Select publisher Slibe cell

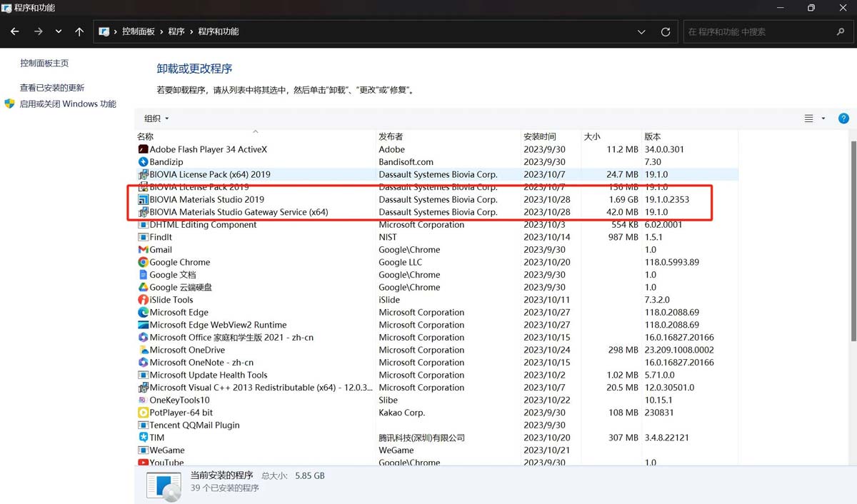click(x=389, y=400)
